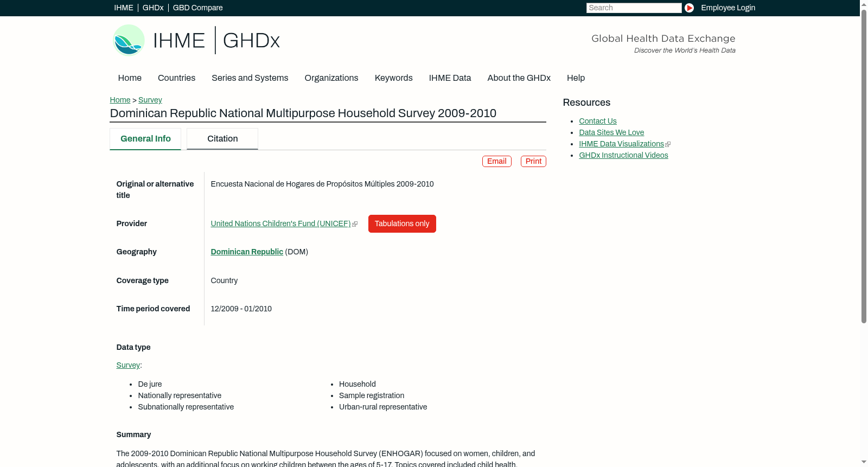Open IHME Data Visualizations link
The height and width of the screenshot is (467, 868).
point(621,144)
